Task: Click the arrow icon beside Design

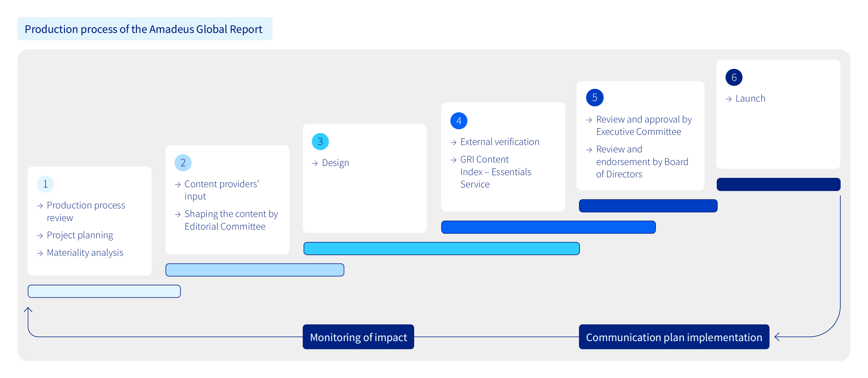Action: [x=315, y=163]
